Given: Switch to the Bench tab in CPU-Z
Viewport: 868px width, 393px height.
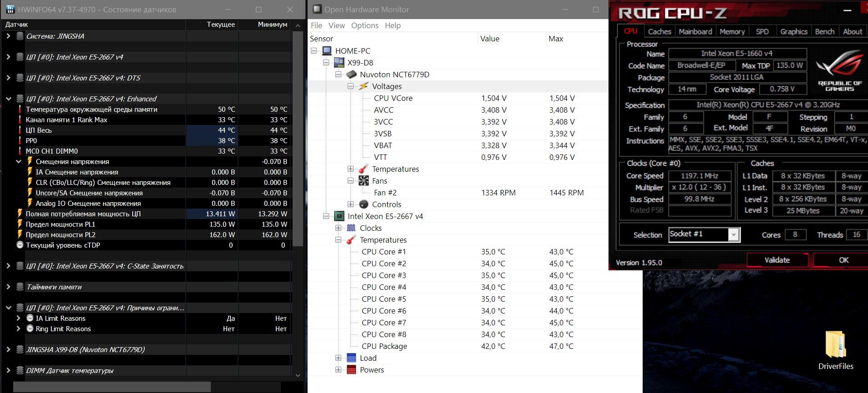Looking at the screenshot, I should [x=824, y=31].
